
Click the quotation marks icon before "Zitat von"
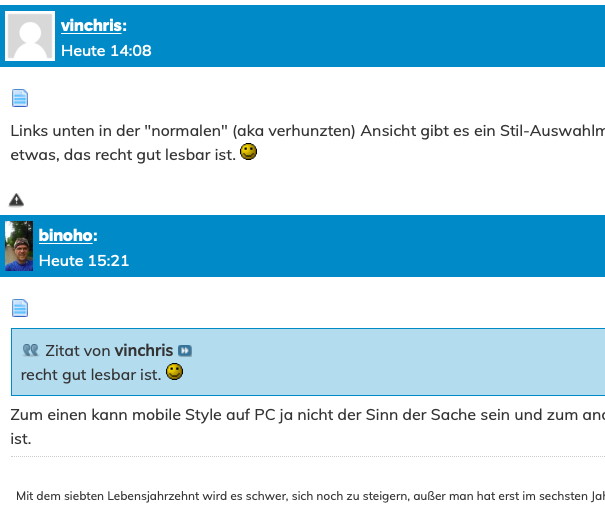point(30,351)
